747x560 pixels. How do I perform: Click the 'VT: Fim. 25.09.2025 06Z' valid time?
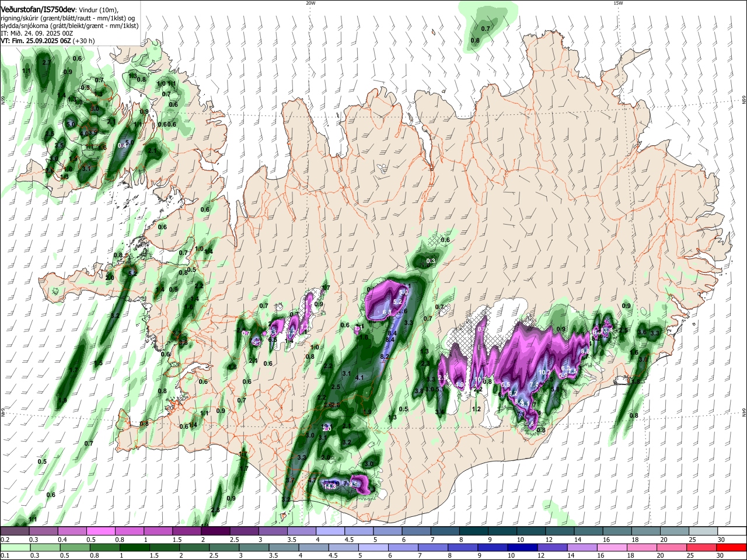pyautogui.click(x=36, y=41)
